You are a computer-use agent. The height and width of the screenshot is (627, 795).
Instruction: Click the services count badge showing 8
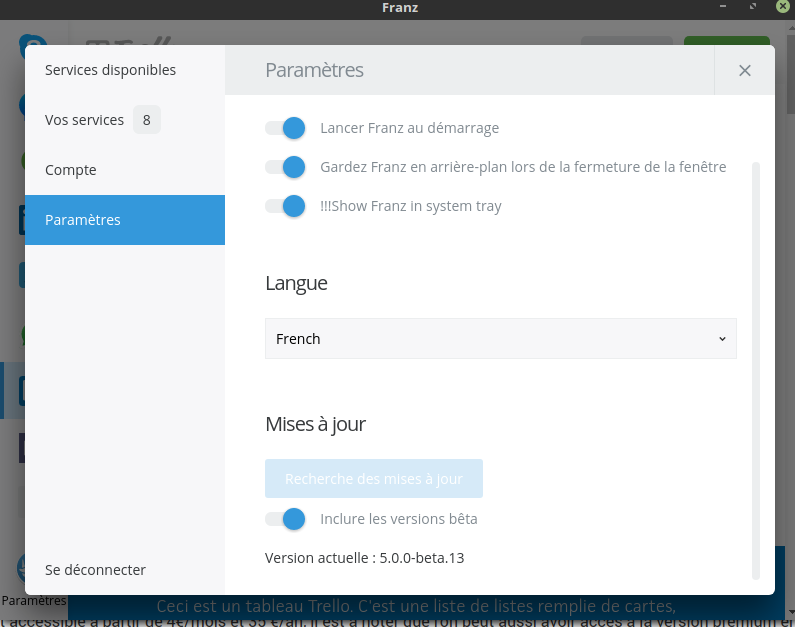146,120
